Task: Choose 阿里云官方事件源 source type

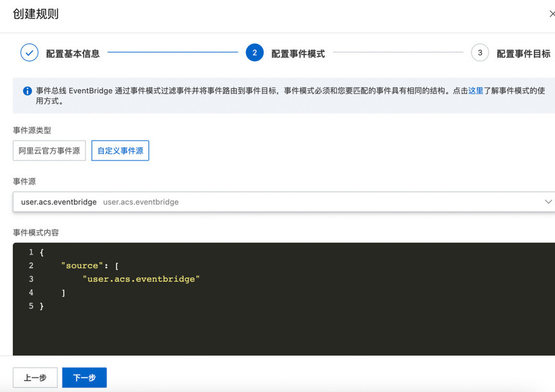Action: (x=49, y=151)
